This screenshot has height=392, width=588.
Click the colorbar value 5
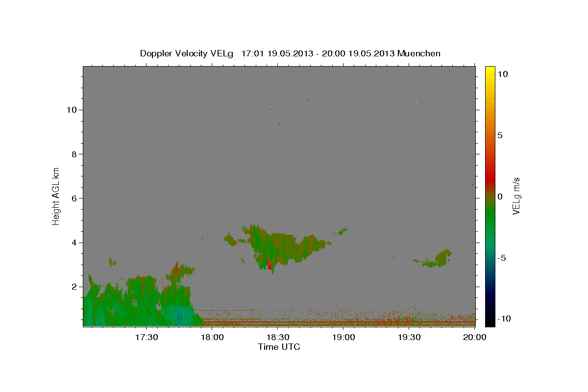pos(500,135)
